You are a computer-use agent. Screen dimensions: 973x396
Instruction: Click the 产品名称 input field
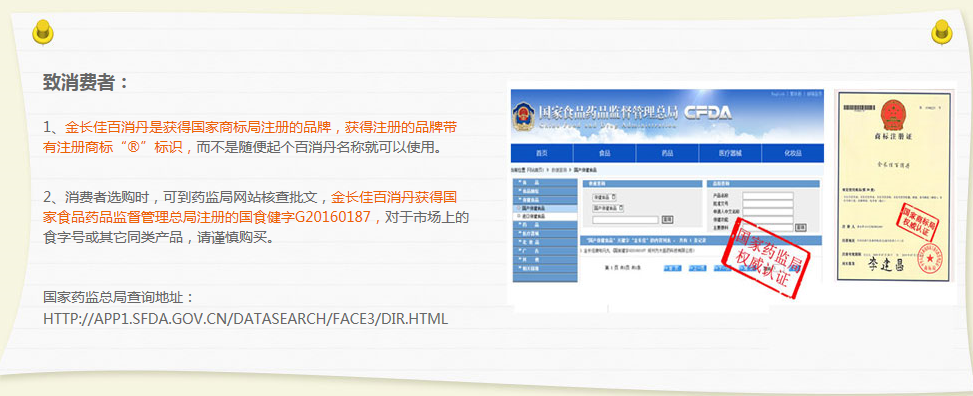[768, 196]
